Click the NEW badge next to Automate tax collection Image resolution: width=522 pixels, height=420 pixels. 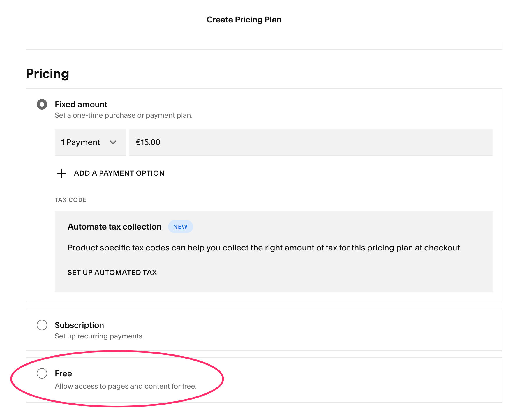click(x=181, y=227)
